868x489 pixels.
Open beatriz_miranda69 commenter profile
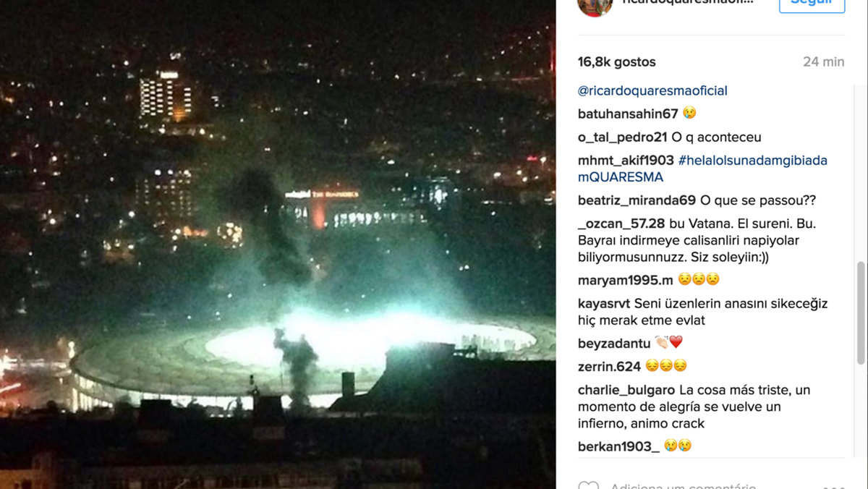637,200
